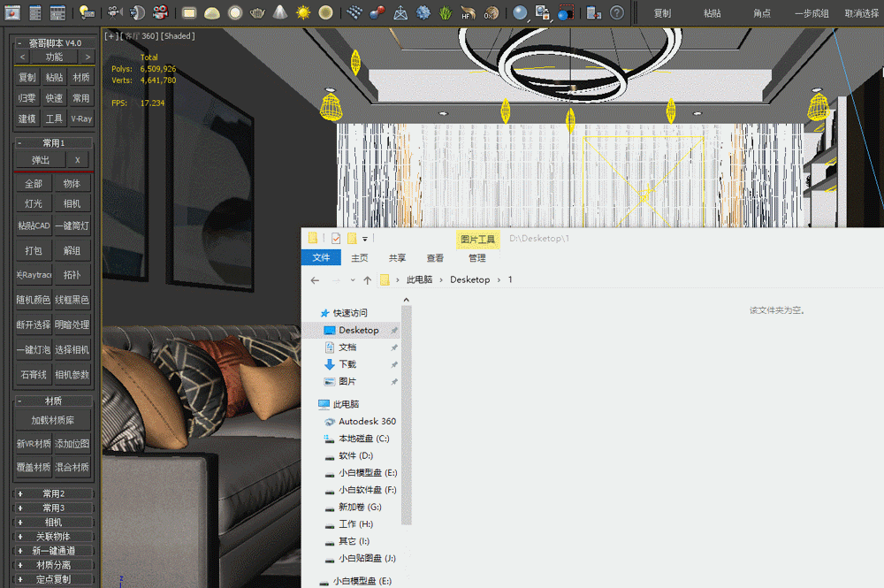Switch to the 主页 ribbon tab
This screenshot has height=588, width=884.
(x=360, y=257)
